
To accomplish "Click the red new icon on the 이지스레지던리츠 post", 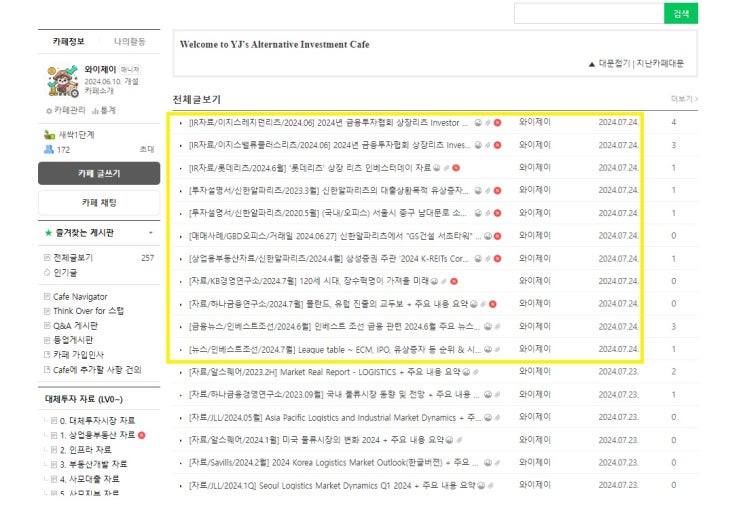I will tap(498, 123).
